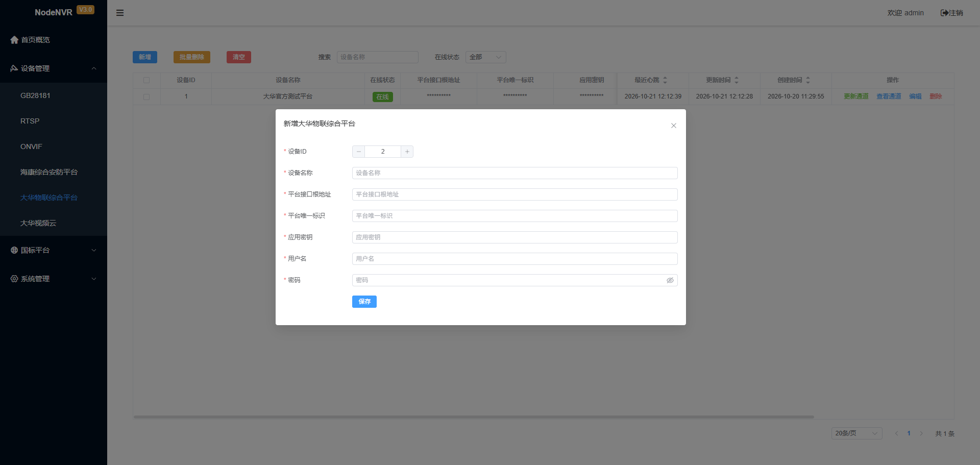Open the GB28181 device page
The height and width of the screenshot is (465, 980).
click(x=54, y=95)
